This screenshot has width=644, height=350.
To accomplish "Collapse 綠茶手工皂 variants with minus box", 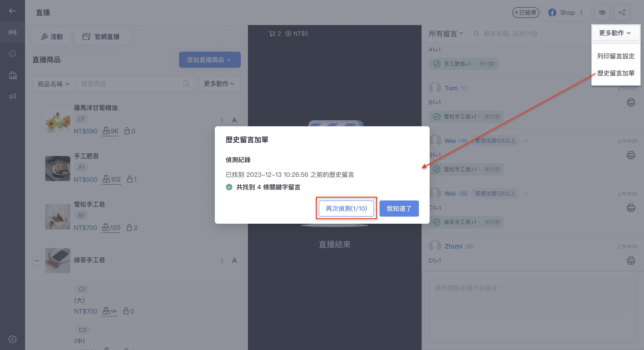I will (x=36, y=260).
